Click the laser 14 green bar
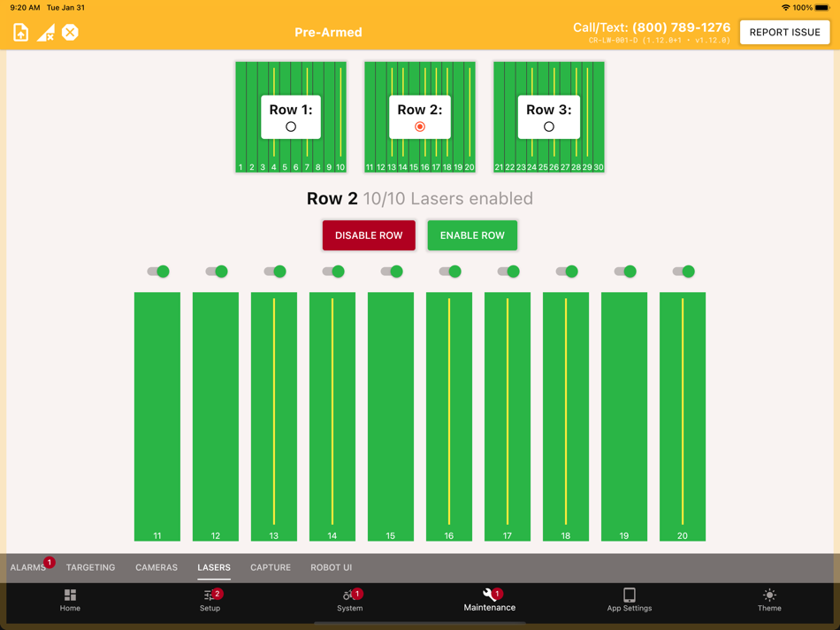 [332, 417]
